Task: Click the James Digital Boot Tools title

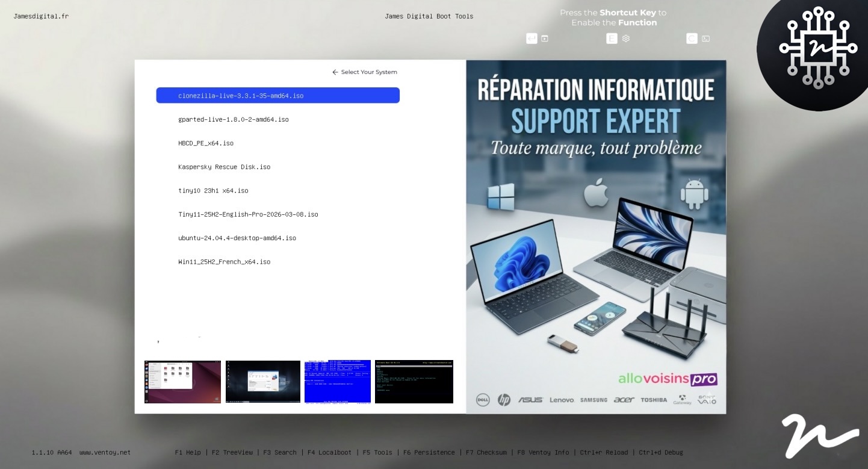Action: (x=429, y=16)
